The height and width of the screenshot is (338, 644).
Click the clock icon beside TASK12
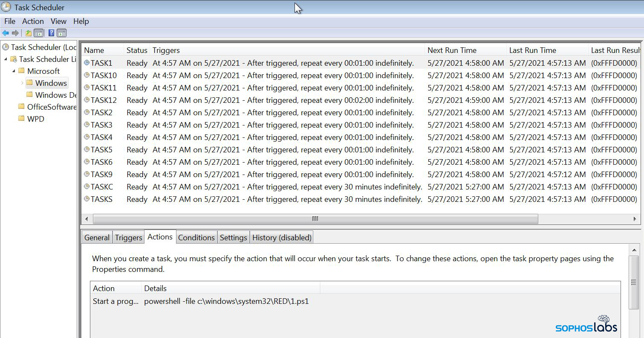[x=87, y=100]
